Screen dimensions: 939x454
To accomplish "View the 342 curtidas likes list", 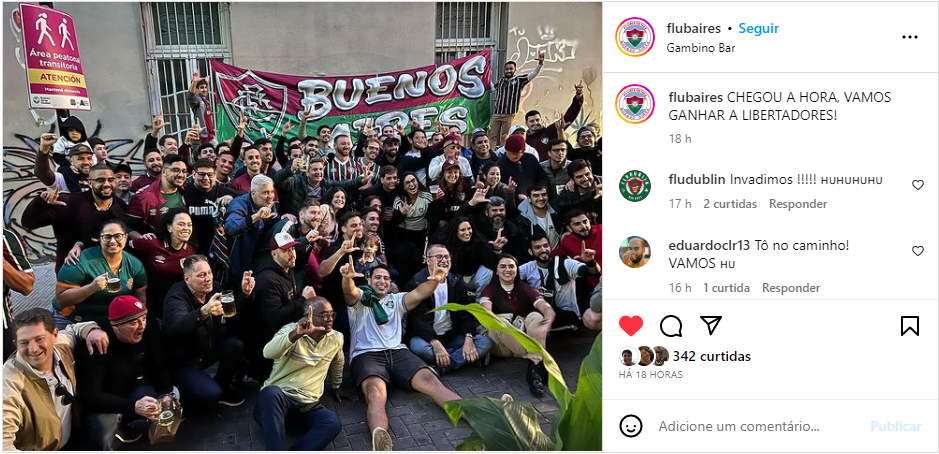I will click(x=711, y=356).
